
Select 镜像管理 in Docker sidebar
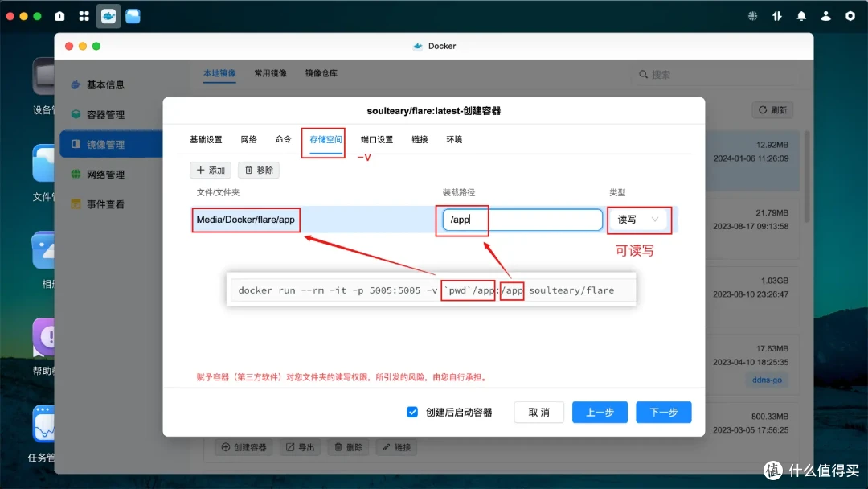[111, 145]
